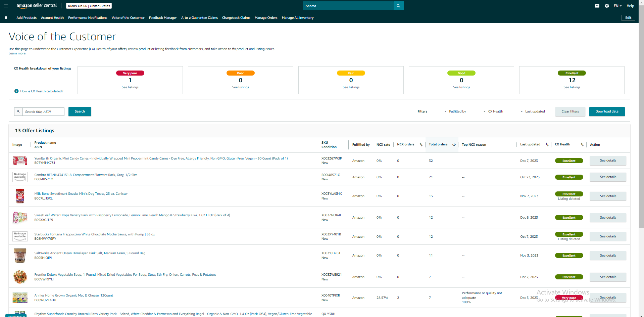Viewport: 644px width, 317px height.
Task: Open Performance Notifications
Action: (x=88, y=18)
